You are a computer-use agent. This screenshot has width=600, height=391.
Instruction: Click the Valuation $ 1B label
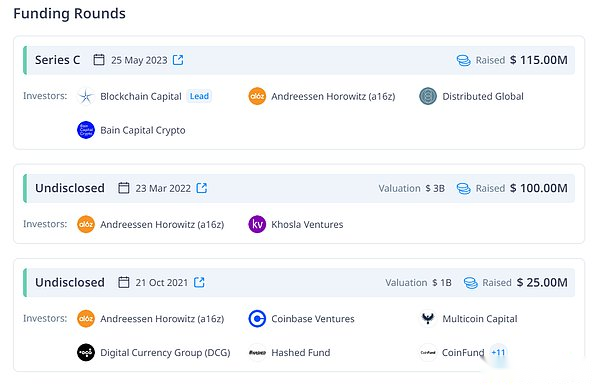(418, 282)
